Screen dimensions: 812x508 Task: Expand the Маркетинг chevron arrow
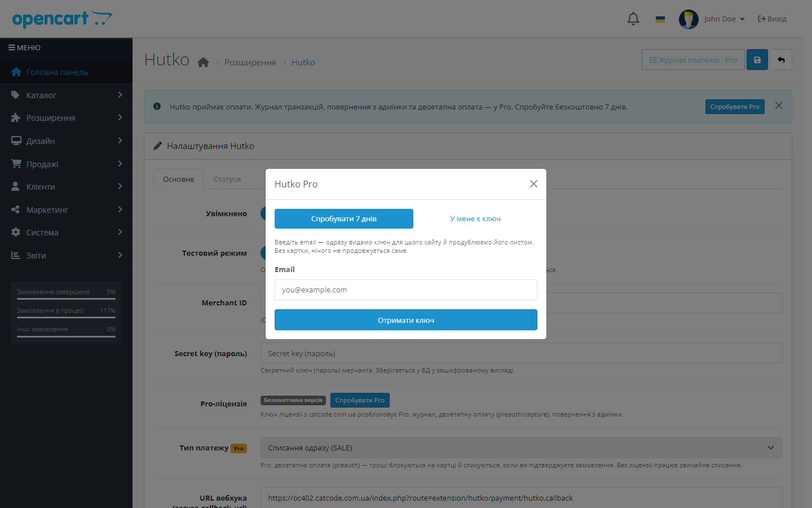point(120,209)
